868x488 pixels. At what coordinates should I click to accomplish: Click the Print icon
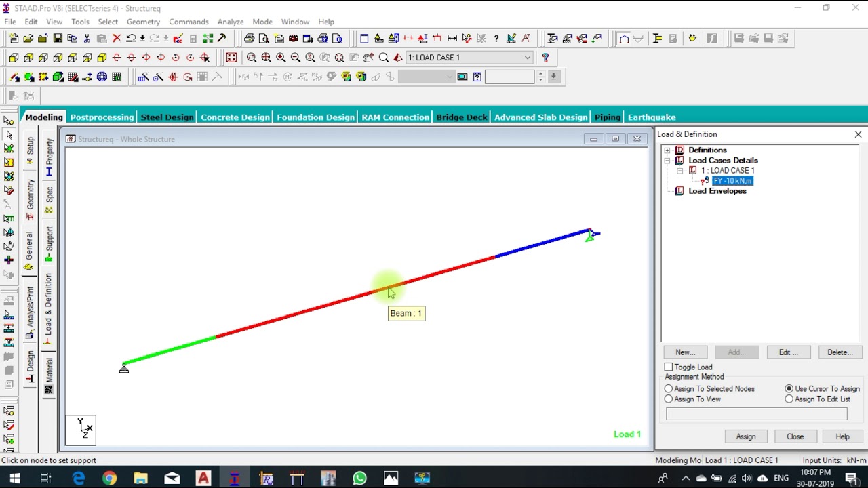249,39
